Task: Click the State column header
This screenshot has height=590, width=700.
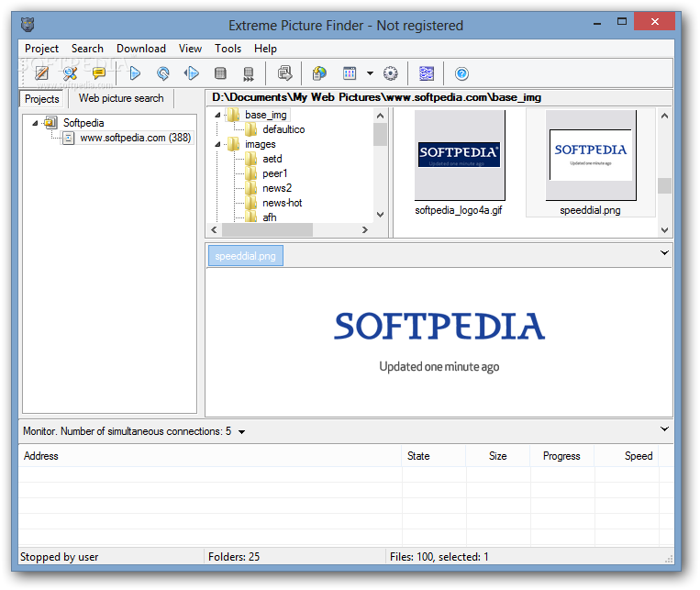Action: [x=434, y=456]
